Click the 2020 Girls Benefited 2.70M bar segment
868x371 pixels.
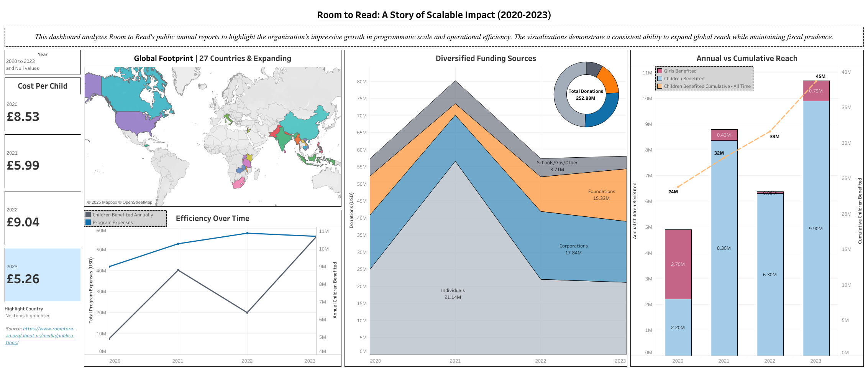click(x=678, y=264)
